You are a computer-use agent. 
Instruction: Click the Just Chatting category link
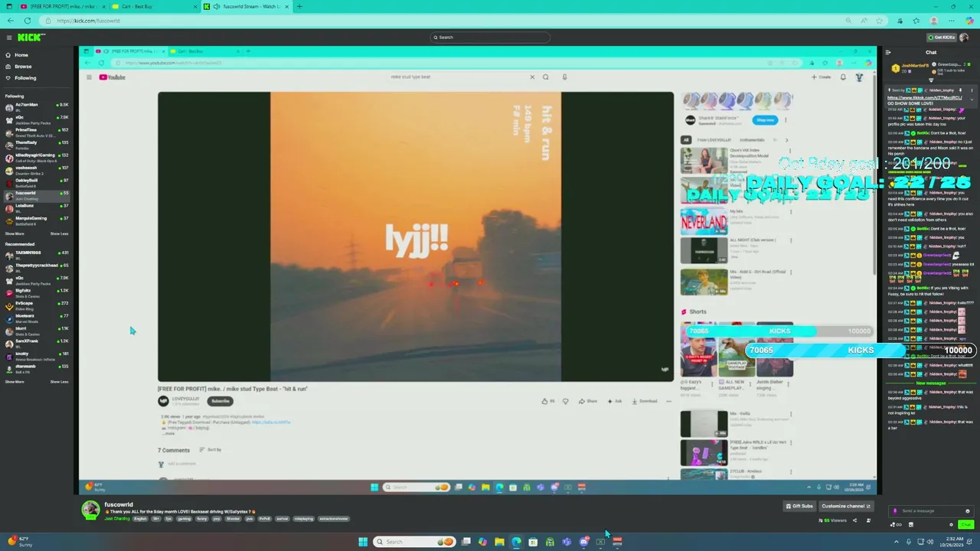click(x=117, y=519)
